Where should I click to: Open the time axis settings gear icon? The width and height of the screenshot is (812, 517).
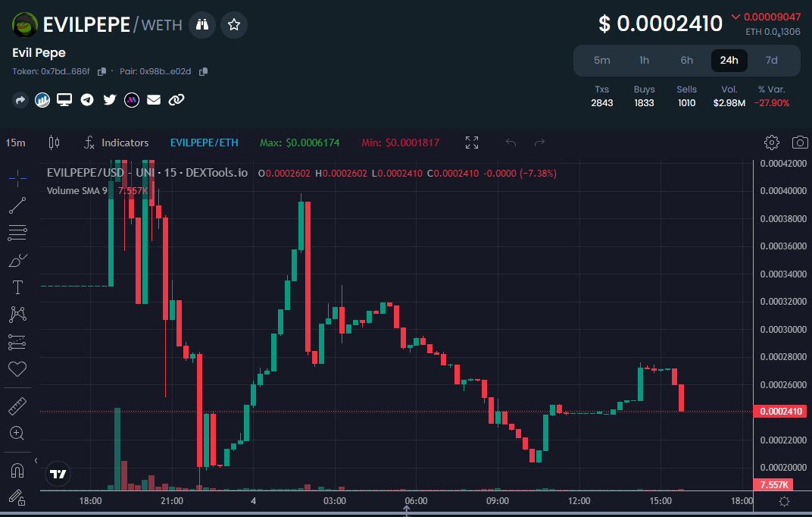(x=784, y=501)
